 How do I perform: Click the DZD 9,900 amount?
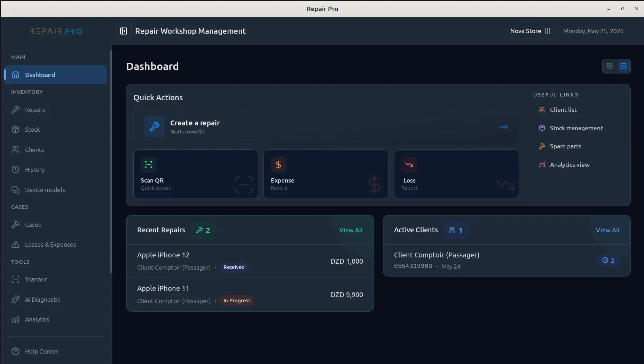(x=347, y=295)
